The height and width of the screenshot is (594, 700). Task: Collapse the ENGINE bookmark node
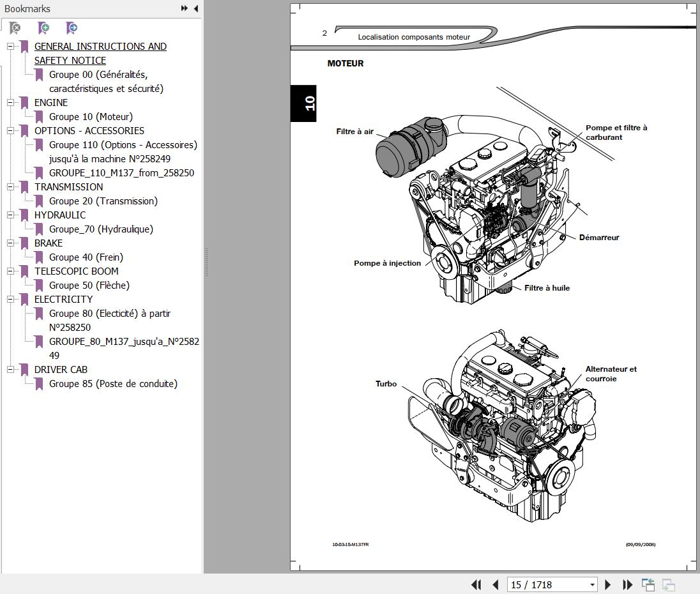[x=10, y=102]
